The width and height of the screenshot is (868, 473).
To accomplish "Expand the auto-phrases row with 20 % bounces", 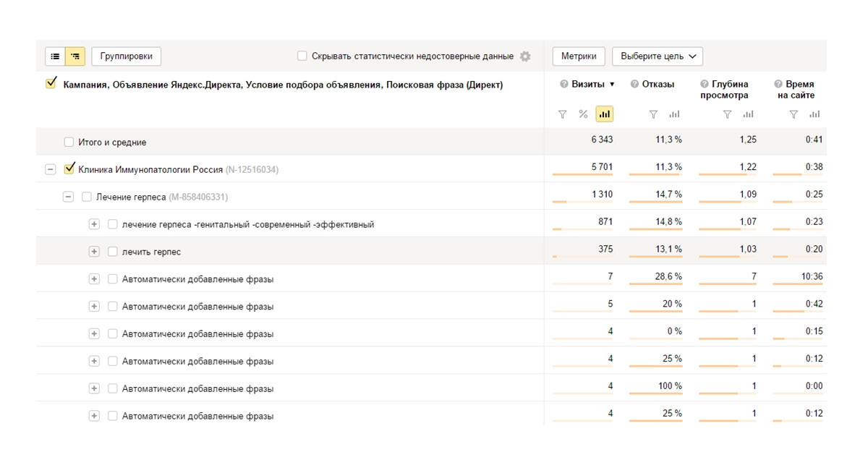I will pos(94,307).
